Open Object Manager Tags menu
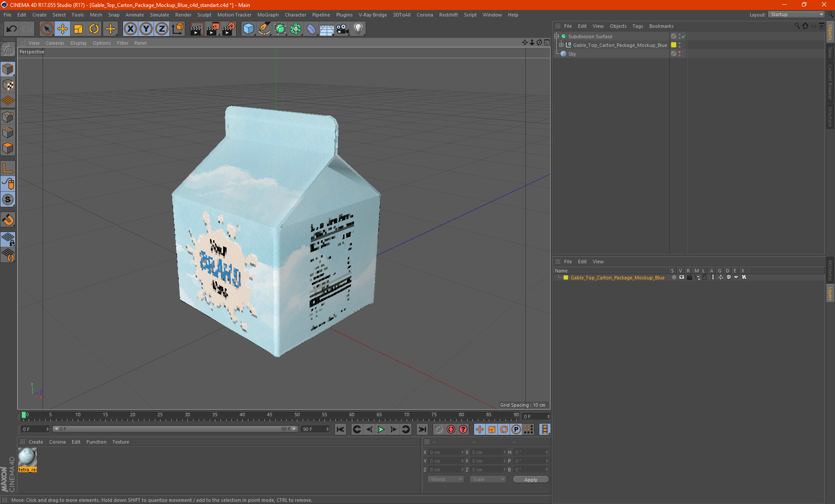 (x=638, y=26)
